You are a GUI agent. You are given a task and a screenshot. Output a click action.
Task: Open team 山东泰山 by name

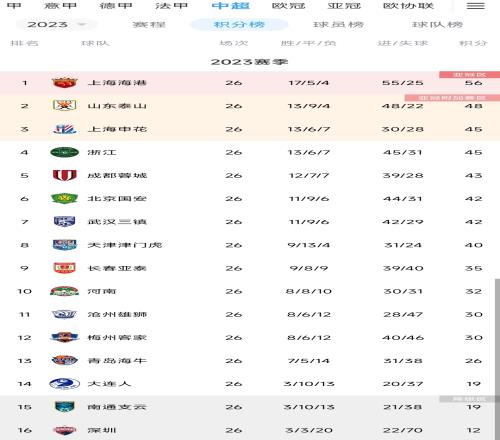[117, 106]
